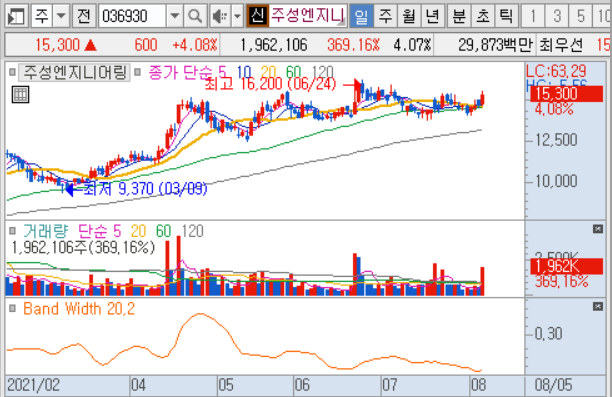Click the speaker sound icon

220,16
